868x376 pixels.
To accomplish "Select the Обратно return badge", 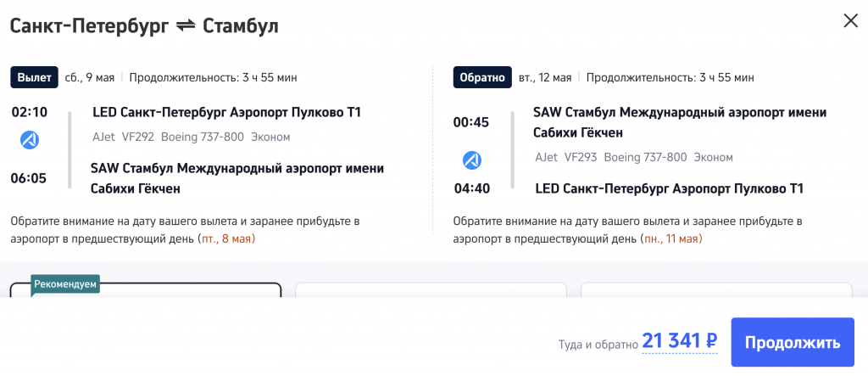I will click(x=481, y=77).
